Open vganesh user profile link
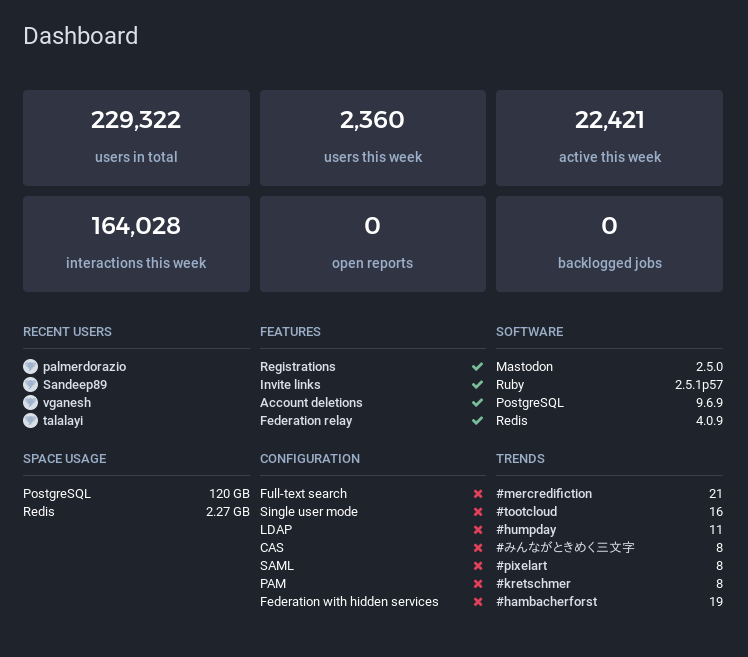 [x=67, y=403]
